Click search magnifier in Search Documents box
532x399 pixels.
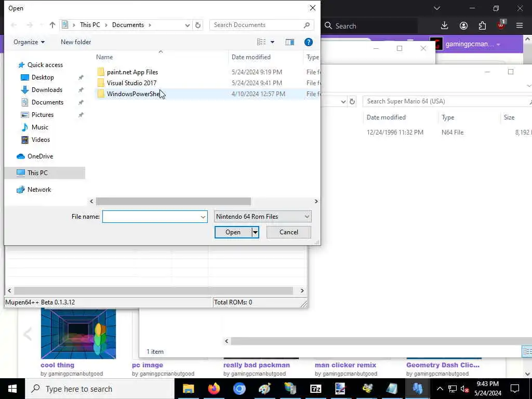click(x=307, y=25)
